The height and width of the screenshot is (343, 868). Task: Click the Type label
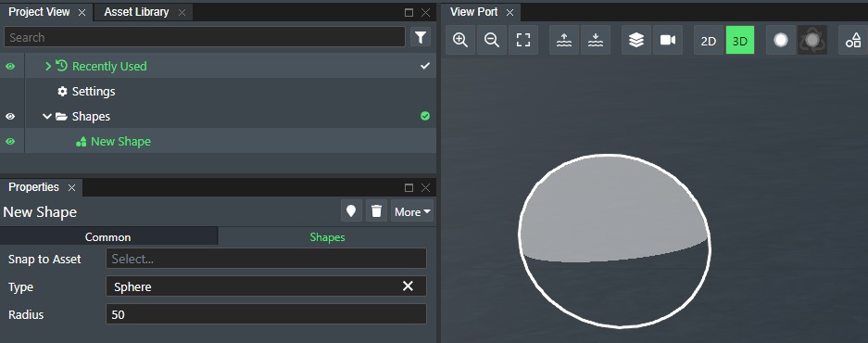click(20, 287)
